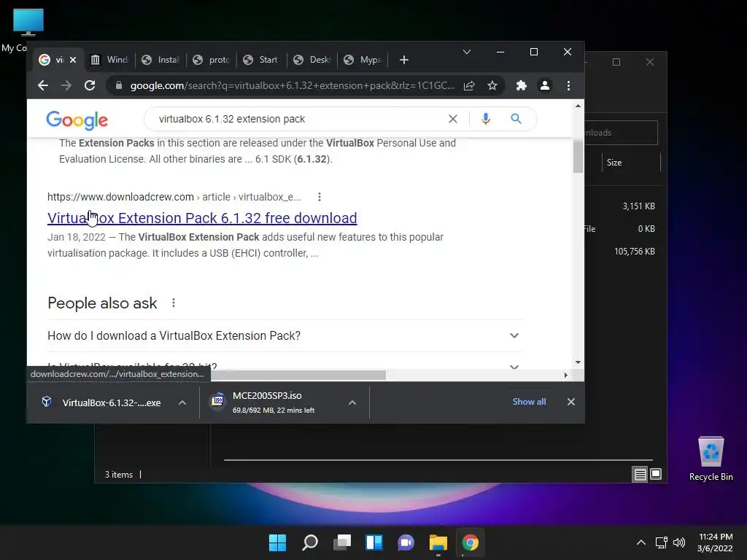Open tab search dropdown arrow

coord(467,52)
